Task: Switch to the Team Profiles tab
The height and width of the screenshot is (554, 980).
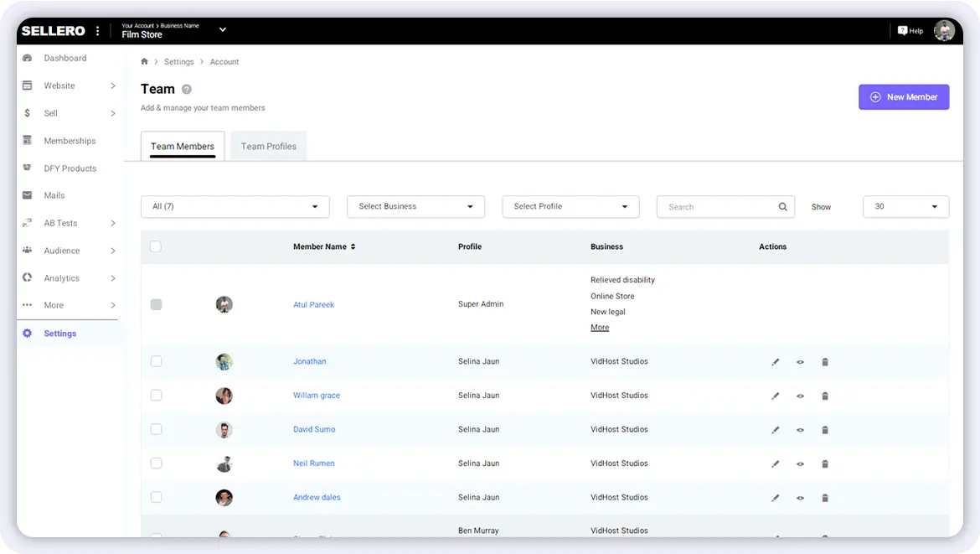Action: (268, 146)
